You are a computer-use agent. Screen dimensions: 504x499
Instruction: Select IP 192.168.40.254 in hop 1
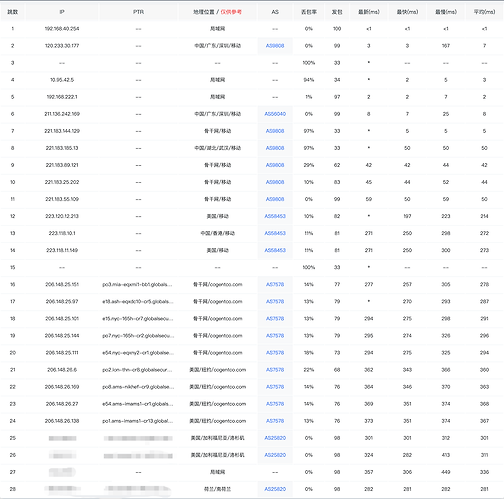coord(62,29)
